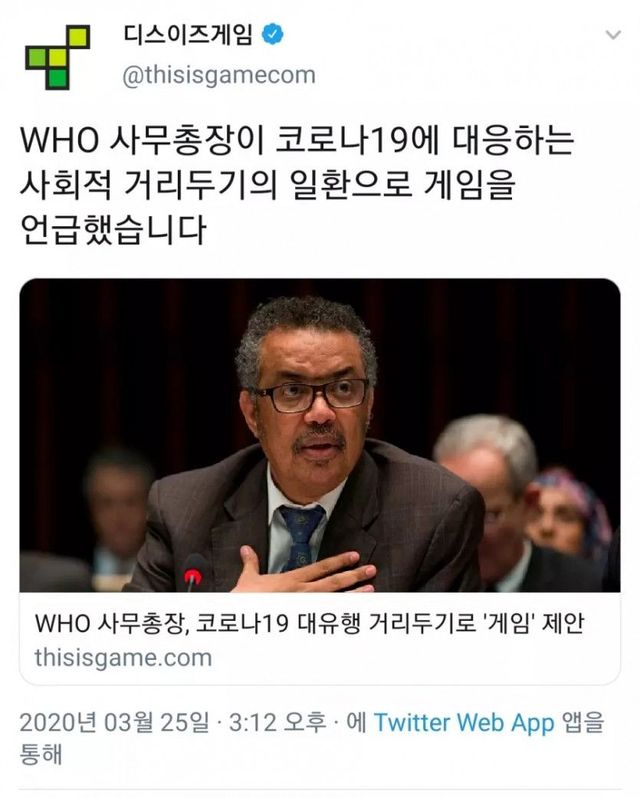Image resolution: width=640 pixels, height=798 pixels.
Task: Expand the tweet options chevron menu
Action: (614, 35)
